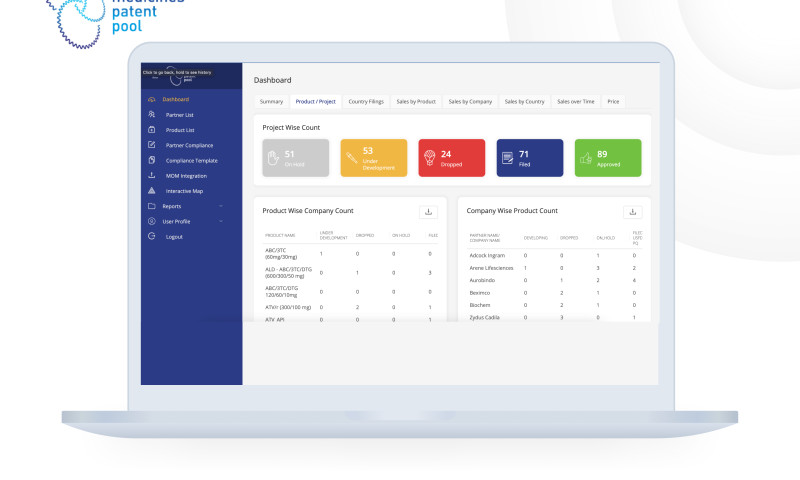Viewport: 800px width, 480px height.
Task: Download the Company Wise Product Count table
Action: pos(631,212)
